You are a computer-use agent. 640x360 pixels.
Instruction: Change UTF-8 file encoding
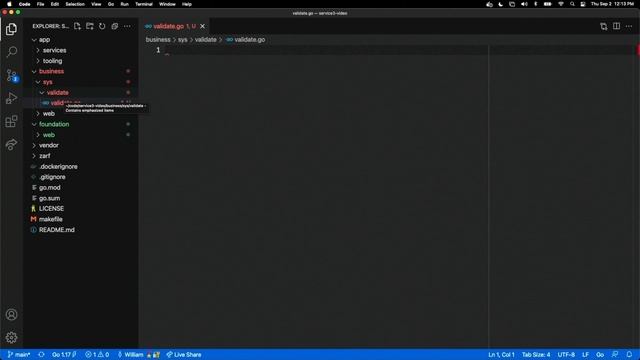(x=566, y=354)
